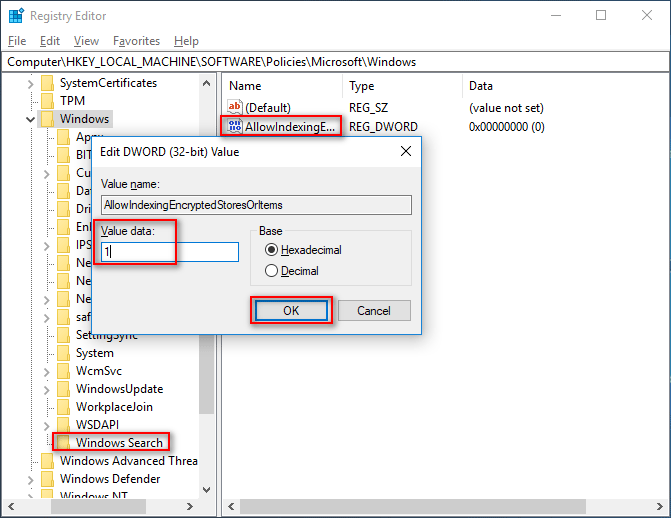This screenshot has height=518, width=671.
Task: Click the System folder icon
Action: click(63, 353)
